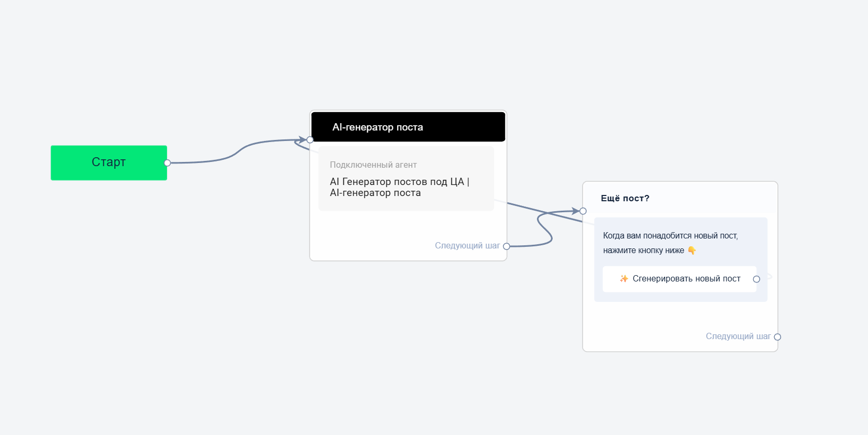
Task: Click the Следующий шаг connector circle in AI-генератор block
Action: point(507,246)
